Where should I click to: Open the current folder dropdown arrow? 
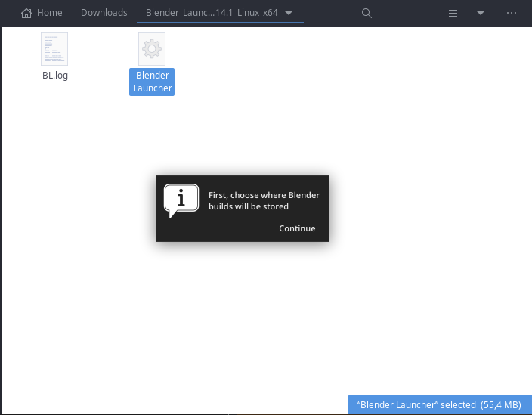click(289, 13)
